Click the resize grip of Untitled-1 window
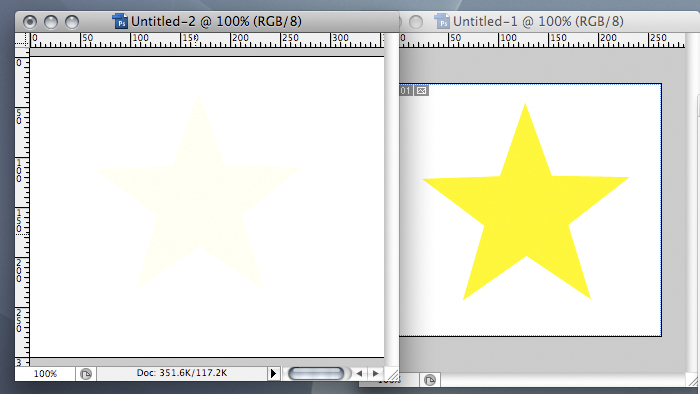Screen dimensions: 700x394 [x=693, y=381]
